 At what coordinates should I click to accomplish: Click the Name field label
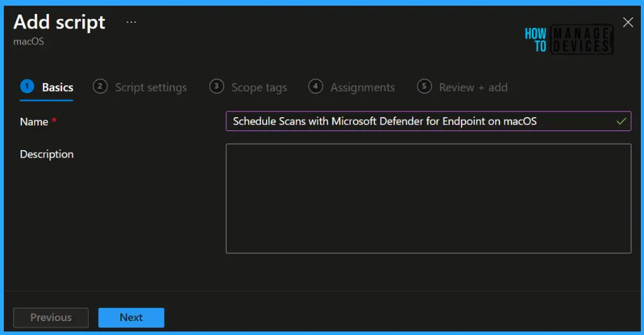click(x=34, y=122)
